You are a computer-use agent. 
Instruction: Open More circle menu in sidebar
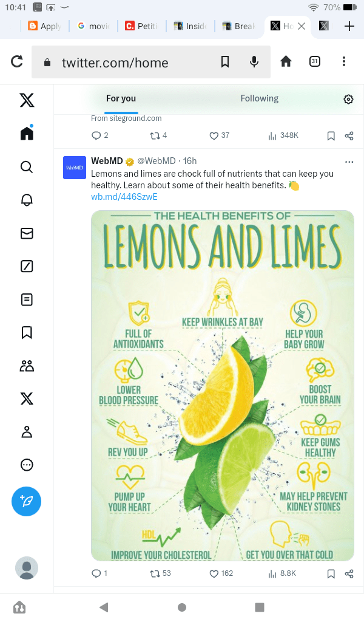(27, 465)
